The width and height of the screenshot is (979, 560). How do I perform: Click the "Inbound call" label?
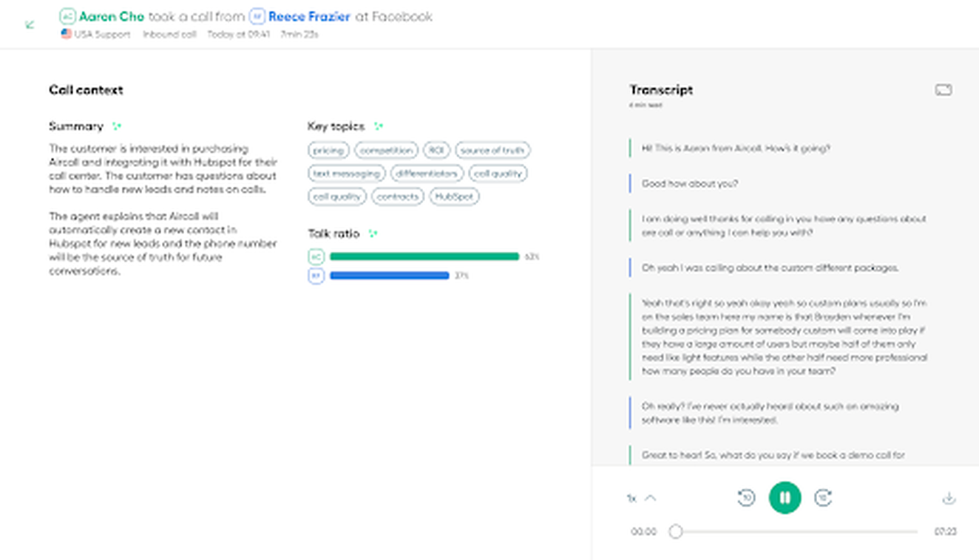tap(169, 35)
